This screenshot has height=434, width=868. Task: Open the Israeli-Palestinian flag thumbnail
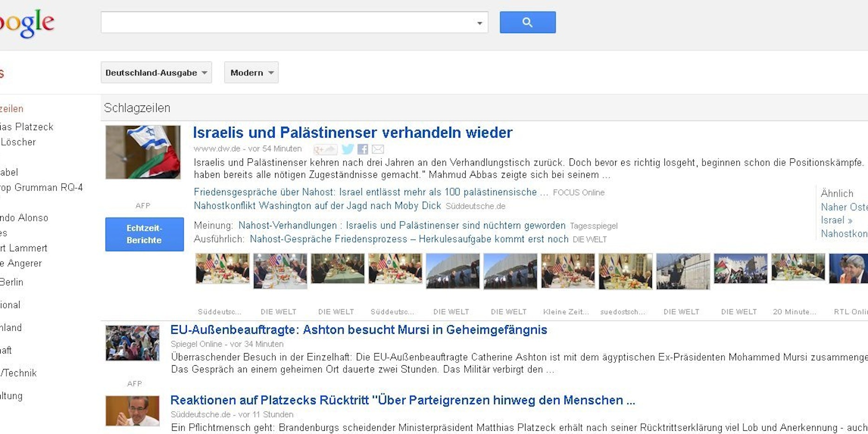point(143,152)
